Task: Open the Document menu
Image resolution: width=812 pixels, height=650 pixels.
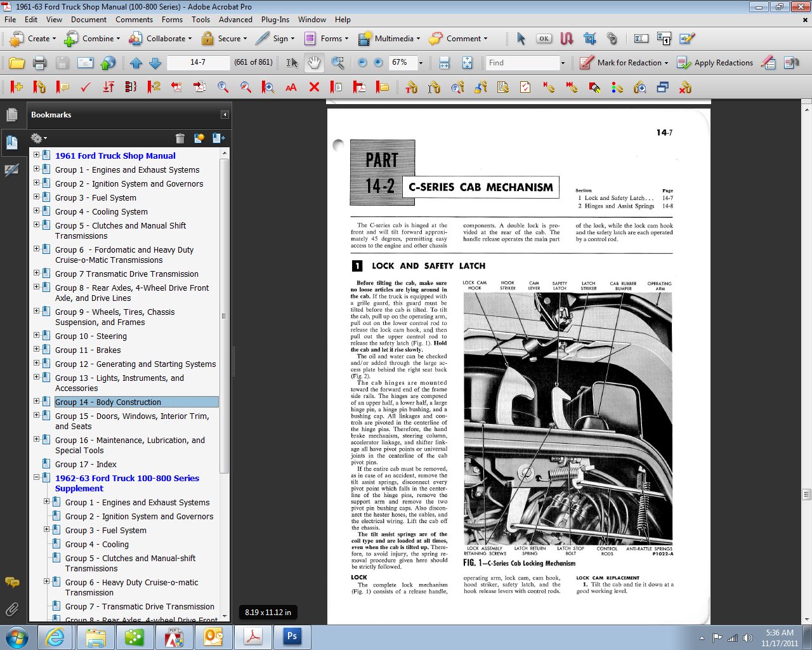Action: pyautogui.click(x=89, y=20)
